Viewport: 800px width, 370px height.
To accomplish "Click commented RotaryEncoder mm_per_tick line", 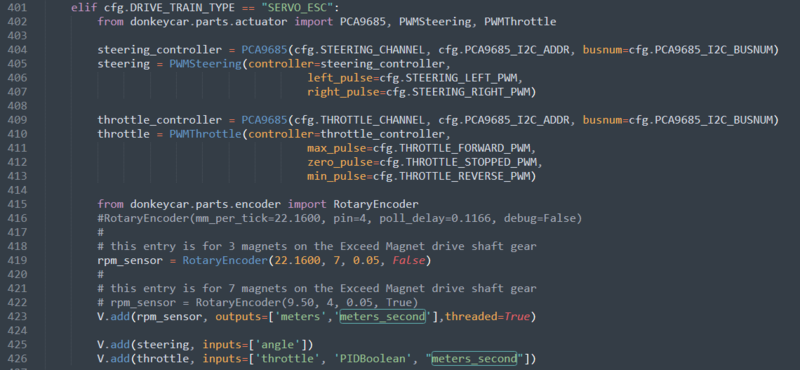I will pos(340,218).
